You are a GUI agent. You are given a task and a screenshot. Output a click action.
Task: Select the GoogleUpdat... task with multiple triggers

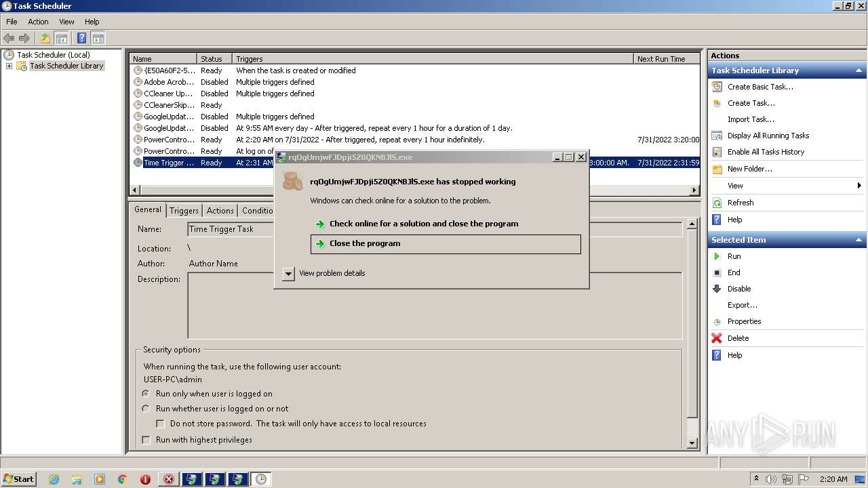pyautogui.click(x=414, y=117)
